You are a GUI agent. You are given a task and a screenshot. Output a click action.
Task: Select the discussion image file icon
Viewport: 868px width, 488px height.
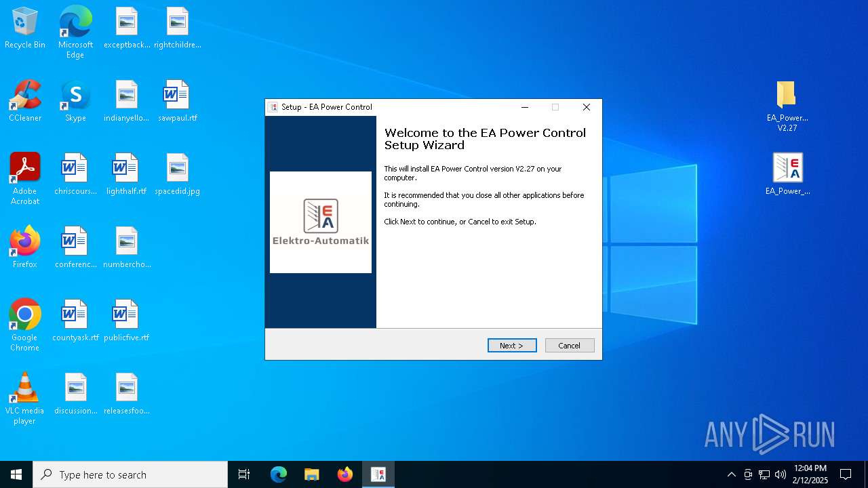pos(75,394)
